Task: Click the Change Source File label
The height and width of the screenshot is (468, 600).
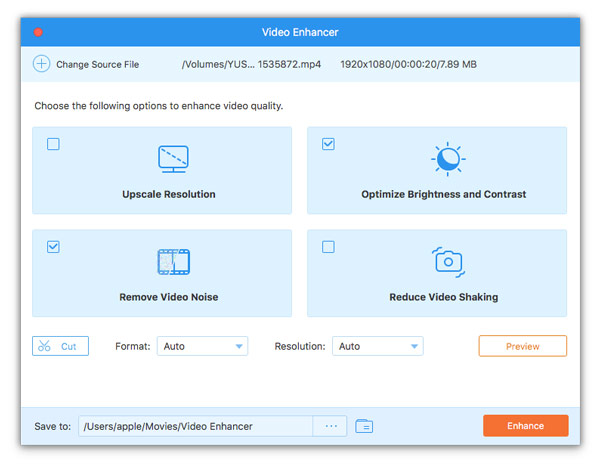Action: (97, 65)
